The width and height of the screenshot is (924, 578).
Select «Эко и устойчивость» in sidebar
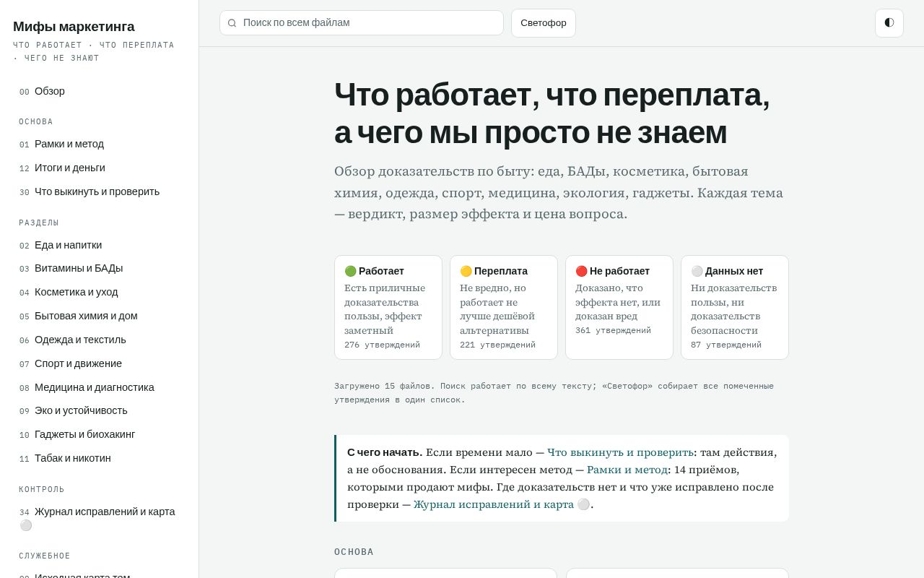tap(99, 410)
